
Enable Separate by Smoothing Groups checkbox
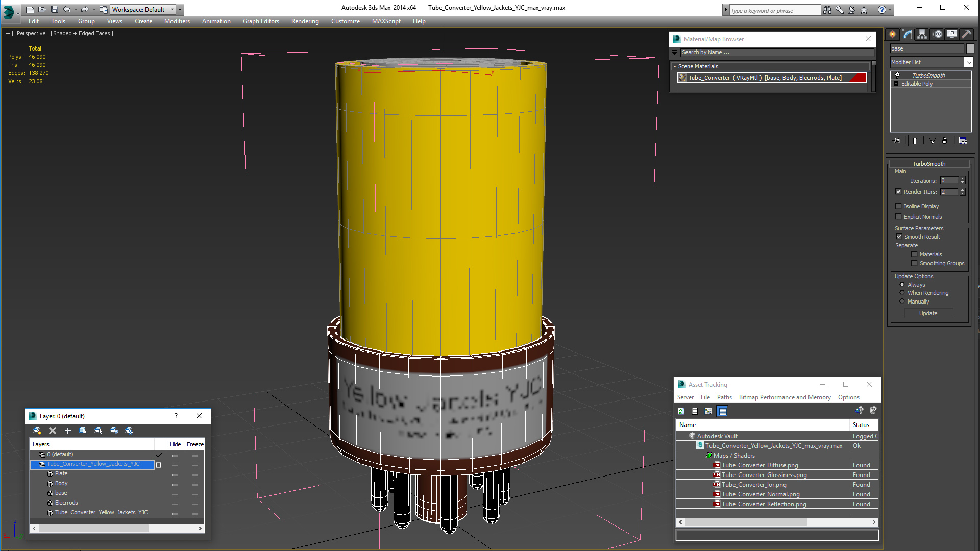915,263
